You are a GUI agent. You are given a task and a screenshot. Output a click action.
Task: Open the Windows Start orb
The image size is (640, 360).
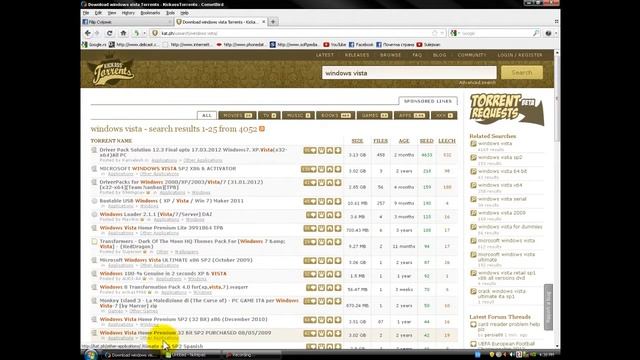coord(91,355)
